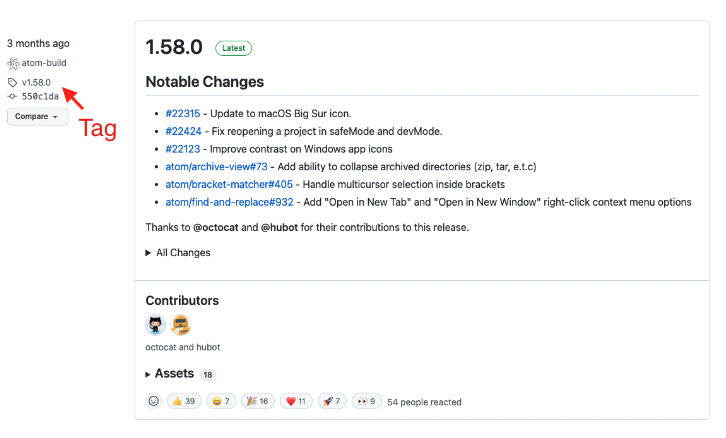Toggle the laughing face reaction
The height and width of the screenshot is (438, 726).
coord(222,401)
